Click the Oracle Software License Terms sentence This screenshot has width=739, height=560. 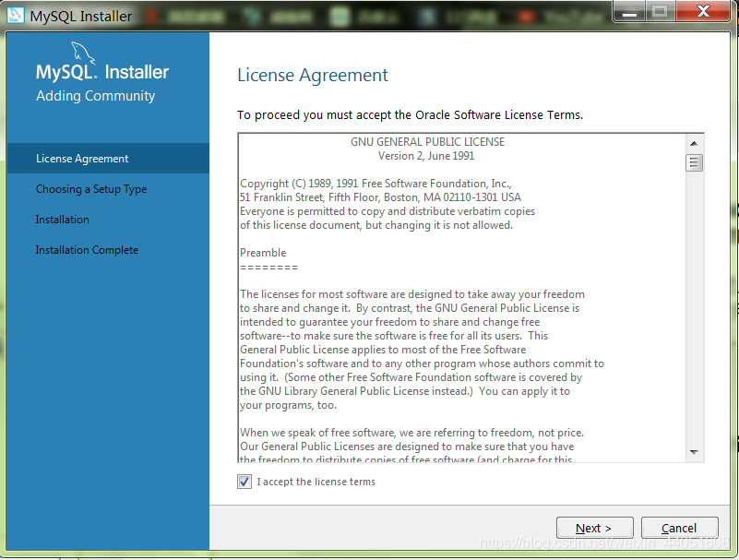[x=410, y=115]
